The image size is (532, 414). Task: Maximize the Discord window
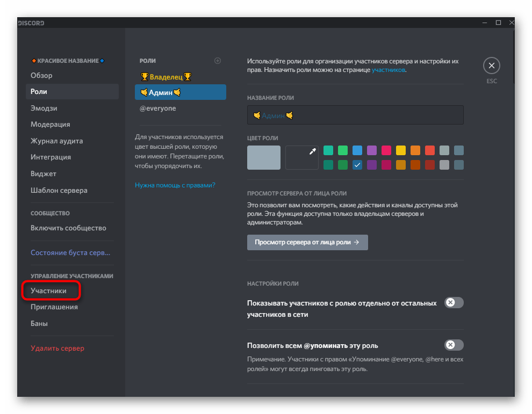point(498,23)
